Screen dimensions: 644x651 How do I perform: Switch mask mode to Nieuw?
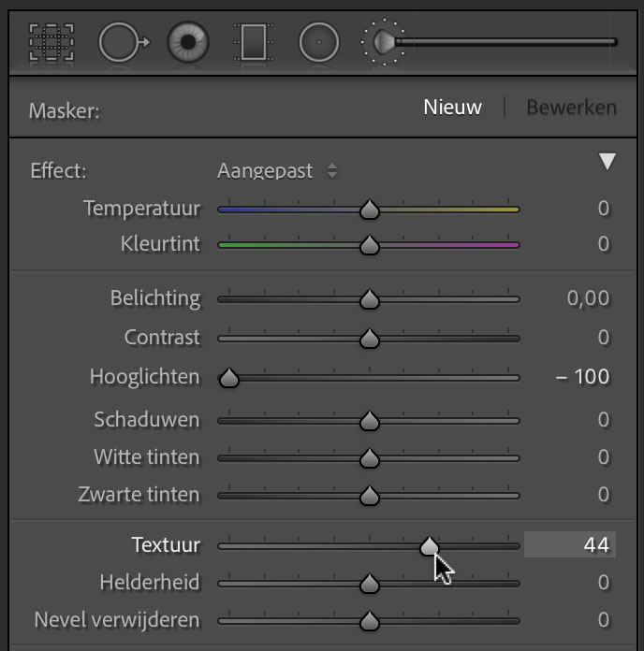pos(452,108)
